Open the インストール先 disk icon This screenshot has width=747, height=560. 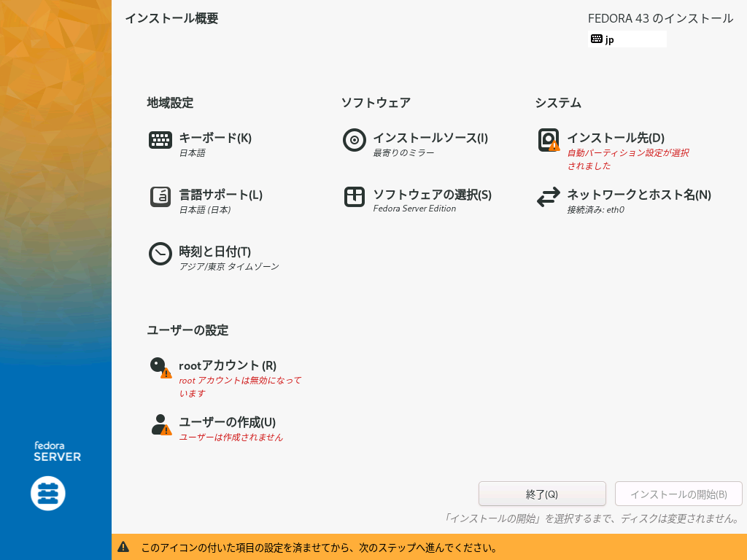click(x=549, y=140)
